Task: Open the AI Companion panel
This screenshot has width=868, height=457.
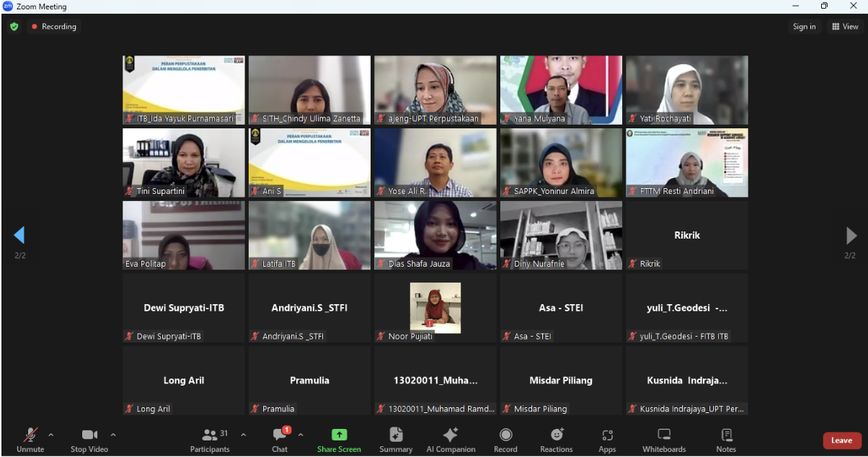Action: coord(451,440)
